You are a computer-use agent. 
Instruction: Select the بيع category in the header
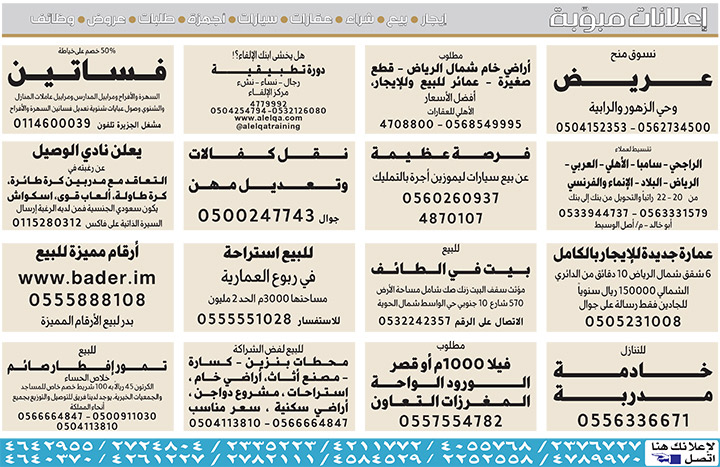(x=397, y=19)
